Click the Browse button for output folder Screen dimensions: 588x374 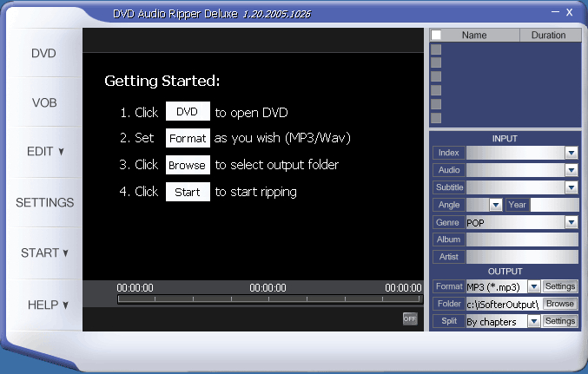560,304
